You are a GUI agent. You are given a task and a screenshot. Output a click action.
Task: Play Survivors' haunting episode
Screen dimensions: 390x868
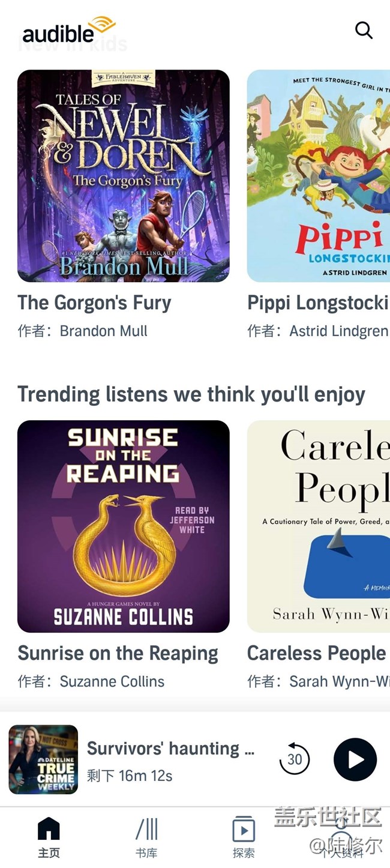[355, 759]
